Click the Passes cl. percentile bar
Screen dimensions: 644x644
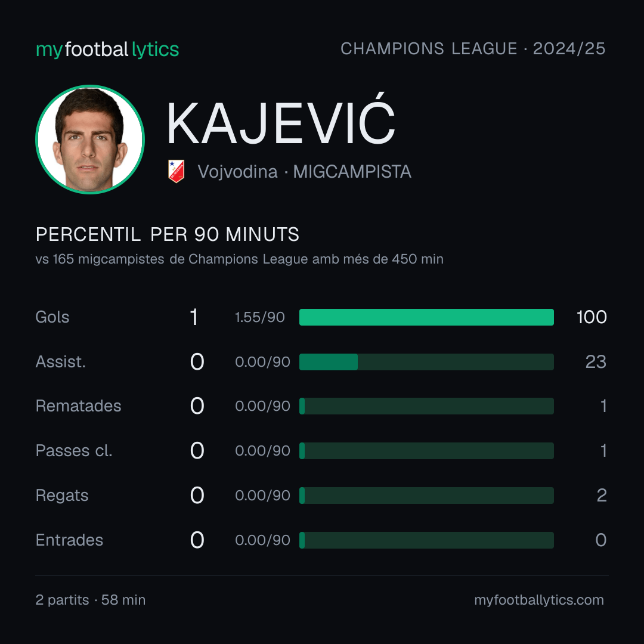pyautogui.click(x=426, y=451)
